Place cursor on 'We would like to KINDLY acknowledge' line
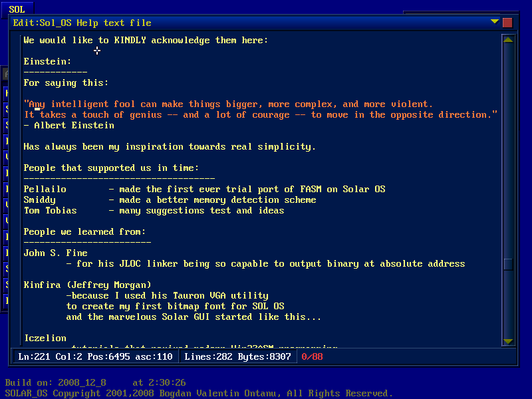This screenshot has width=532, height=399. coord(146,41)
